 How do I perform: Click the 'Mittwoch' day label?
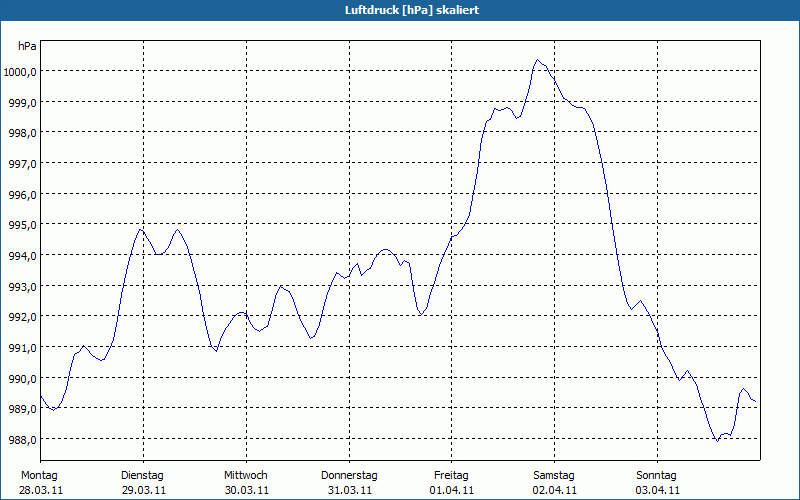(245, 476)
